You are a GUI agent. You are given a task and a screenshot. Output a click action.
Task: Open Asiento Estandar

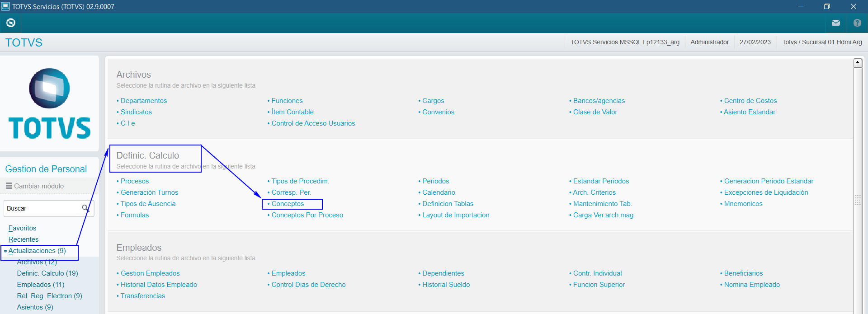pyautogui.click(x=750, y=112)
